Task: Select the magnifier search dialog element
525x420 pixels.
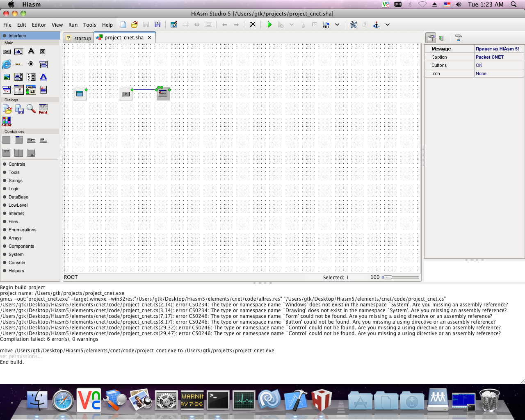Action: tap(31, 109)
